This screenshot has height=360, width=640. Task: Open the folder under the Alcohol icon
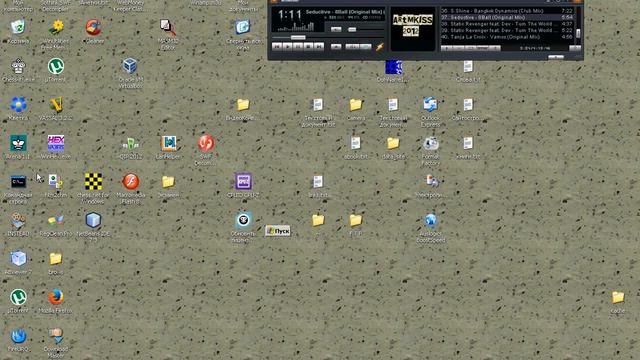pos(56,259)
